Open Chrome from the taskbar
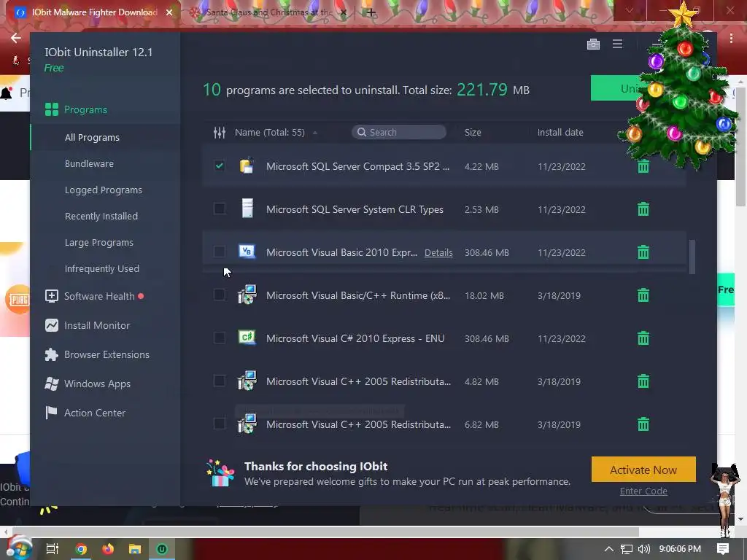 81,549
